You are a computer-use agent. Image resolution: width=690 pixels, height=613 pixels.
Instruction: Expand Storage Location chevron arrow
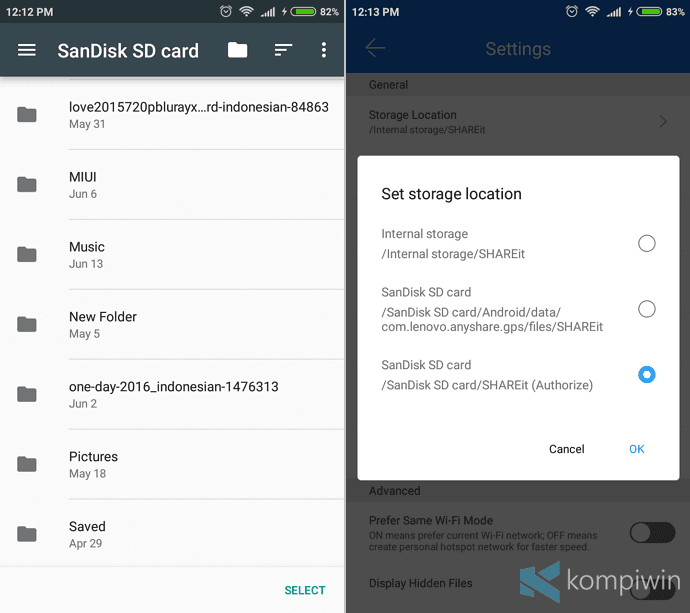pyautogui.click(x=663, y=121)
